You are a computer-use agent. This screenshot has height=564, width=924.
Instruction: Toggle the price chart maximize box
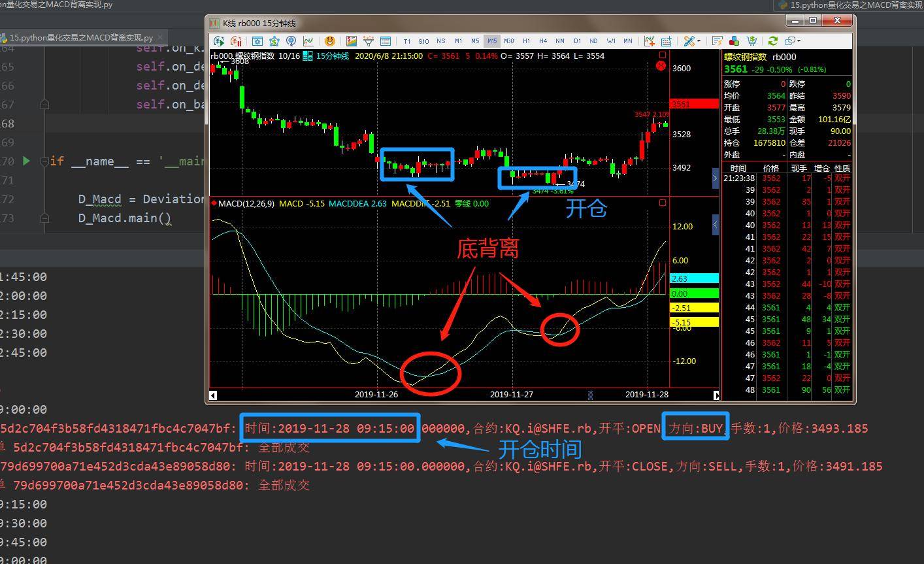coord(662,55)
